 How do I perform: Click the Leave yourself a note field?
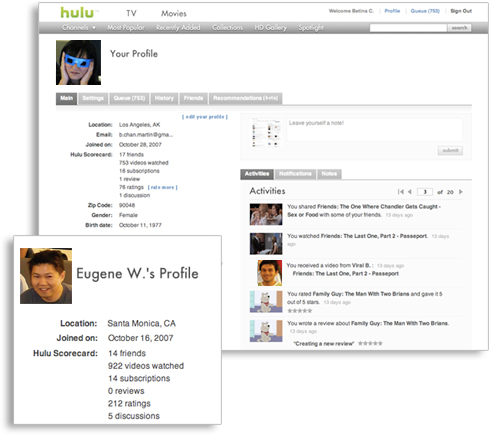[374, 130]
